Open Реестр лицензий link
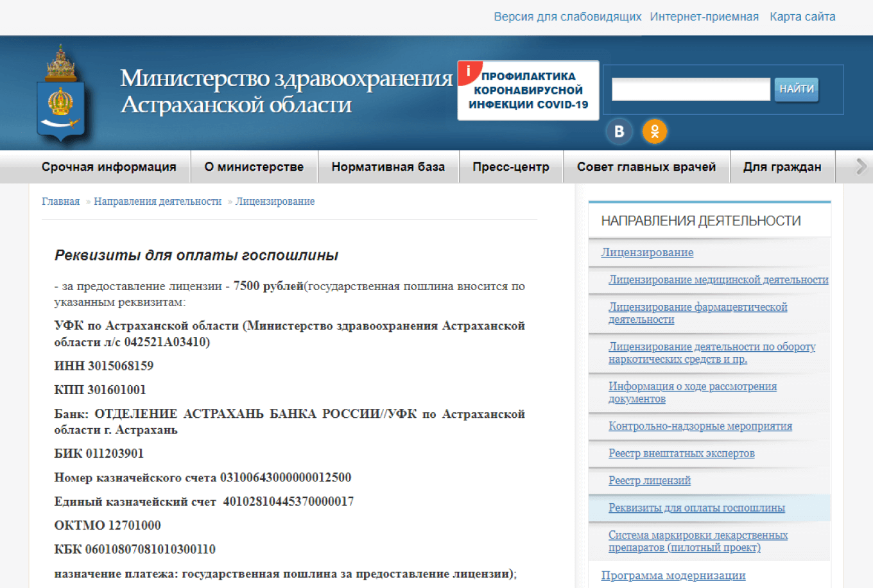This screenshot has width=873, height=588. [x=650, y=480]
